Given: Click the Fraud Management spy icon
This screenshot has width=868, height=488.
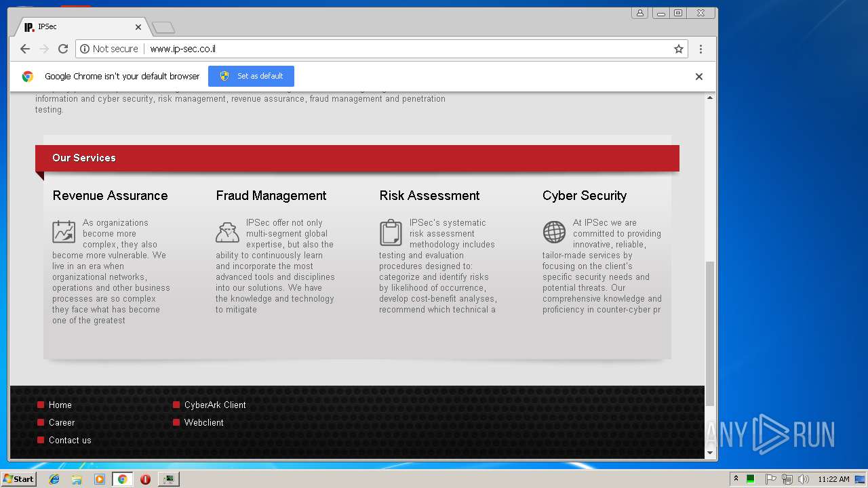Looking at the screenshot, I should pyautogui.click(x=227, y=232).
